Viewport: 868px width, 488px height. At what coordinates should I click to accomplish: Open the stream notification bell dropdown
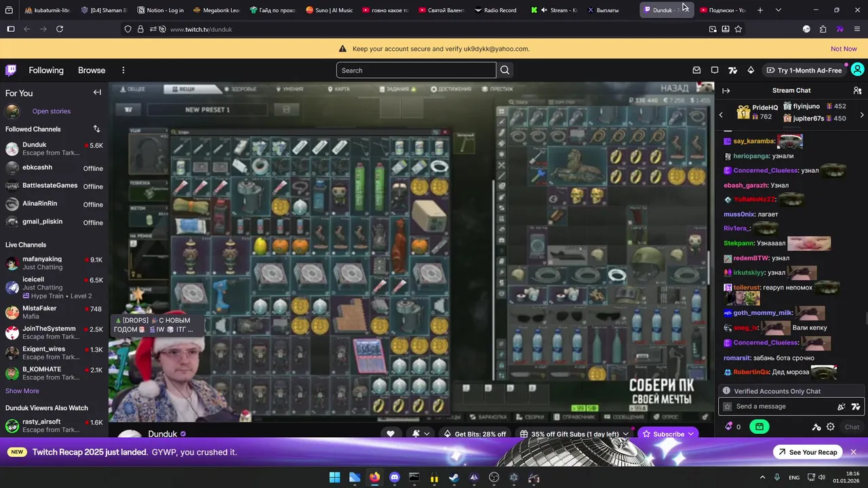pyautogui.click(x=421, y=434)
